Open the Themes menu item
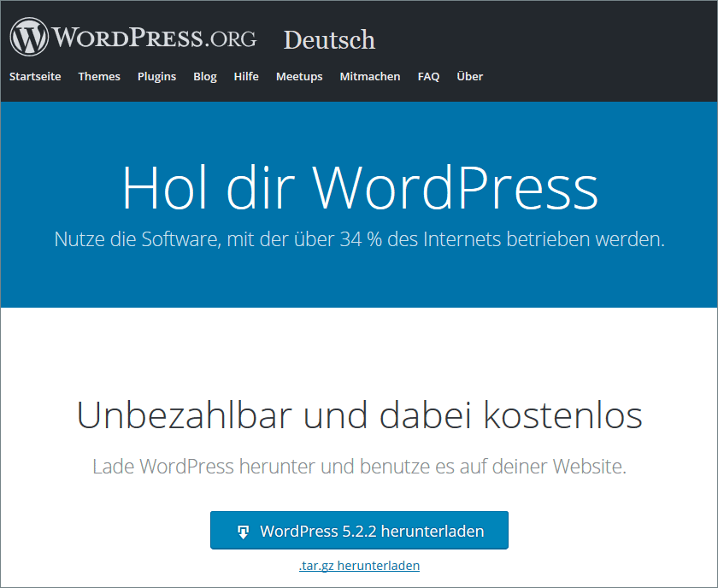The image size is (718, 588). click(x=99, y=76)
